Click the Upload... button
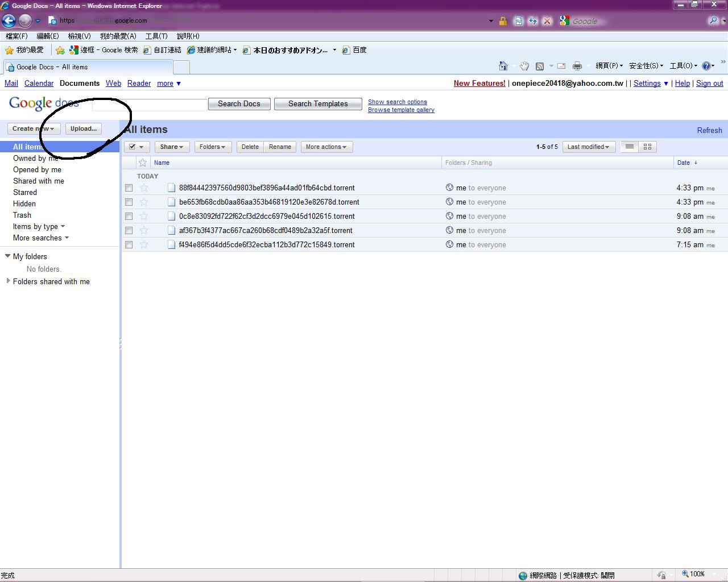The width and height of the screenshot is (728, 582). coord(84,128)
